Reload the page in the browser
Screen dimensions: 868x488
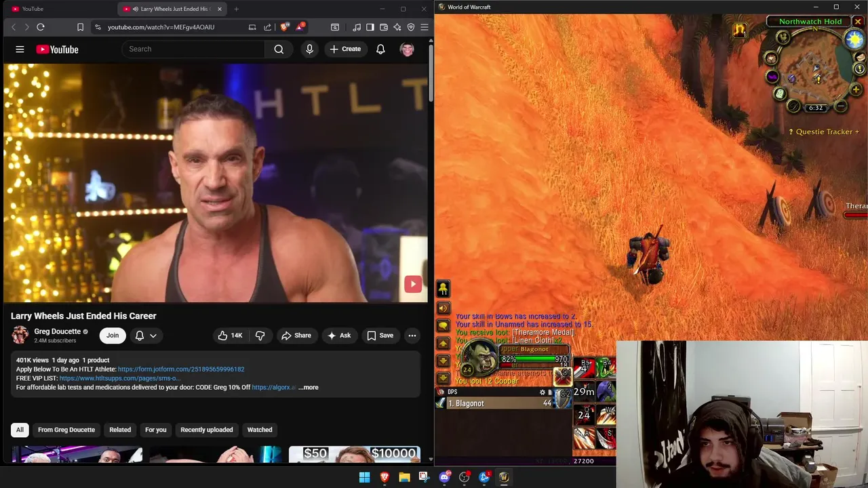tap(41, 27)
